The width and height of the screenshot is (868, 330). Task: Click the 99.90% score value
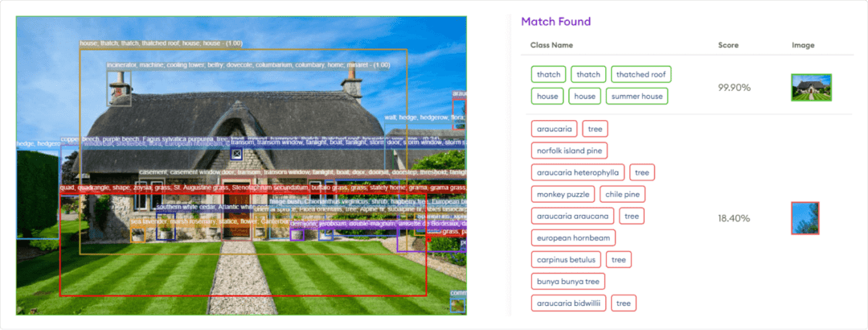coord(734,86)
